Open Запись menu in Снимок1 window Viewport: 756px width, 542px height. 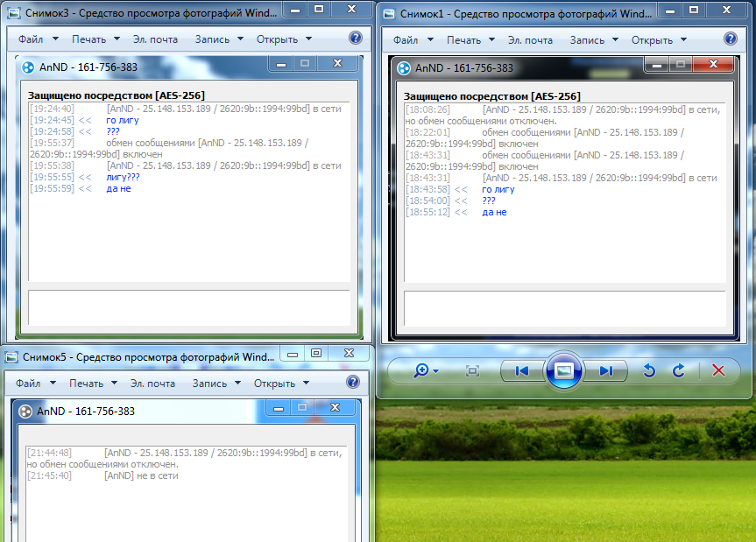tap(594, 40)
